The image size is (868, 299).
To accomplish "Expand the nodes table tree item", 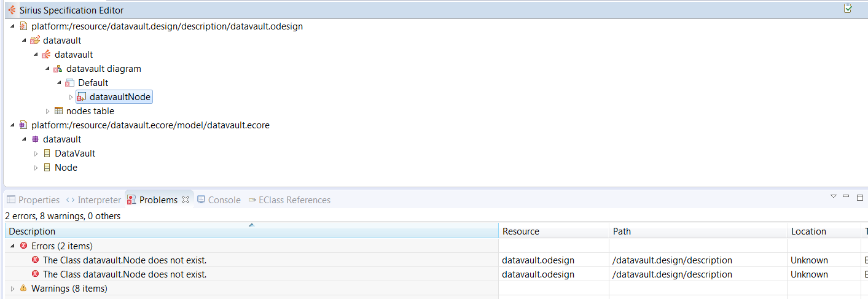I will click(48, 111).
